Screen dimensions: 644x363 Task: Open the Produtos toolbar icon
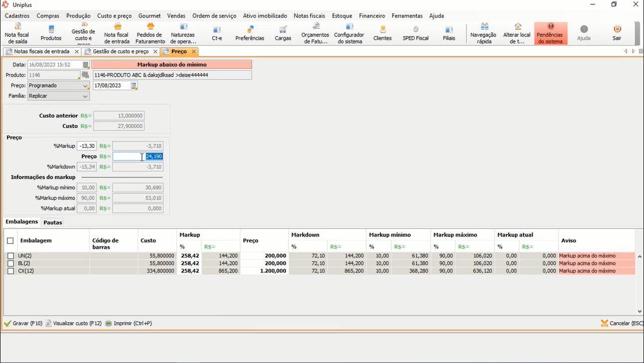[51, 33]
